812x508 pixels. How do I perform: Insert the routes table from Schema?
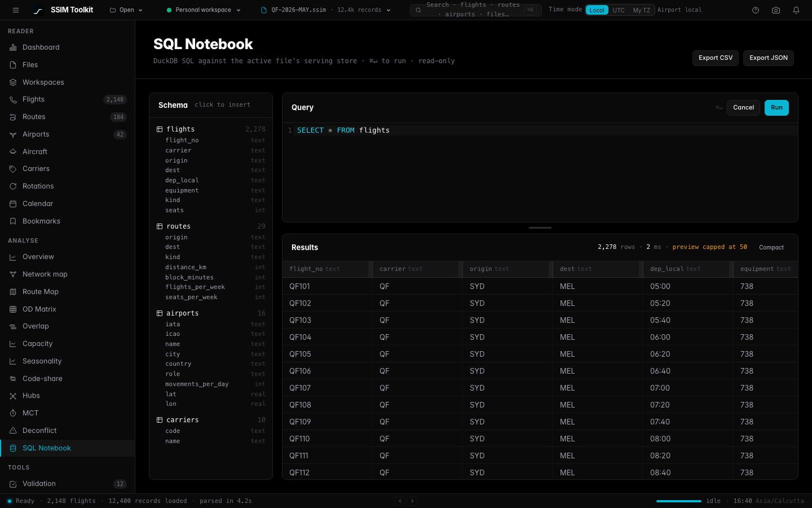tap(211, 226)
